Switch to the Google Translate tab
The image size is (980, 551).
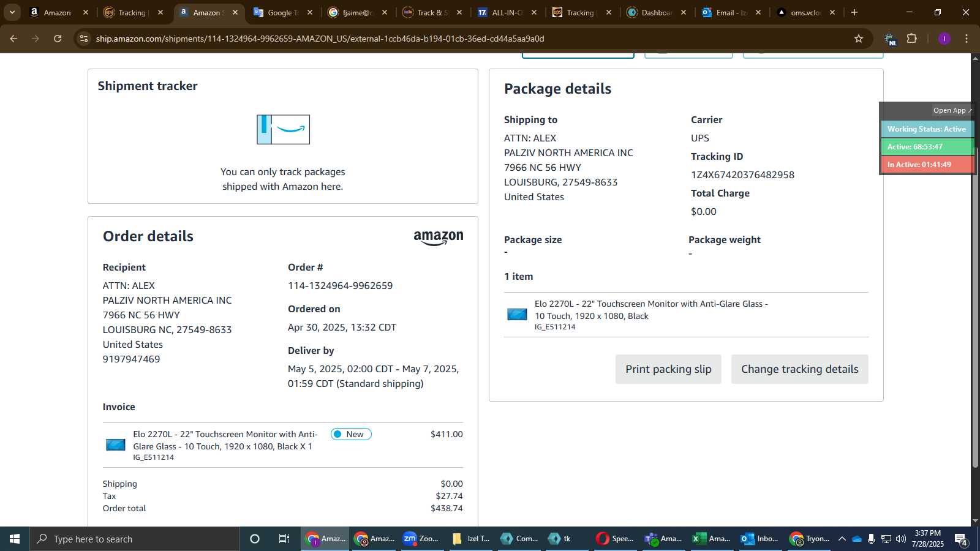click(x=282, y=12)
